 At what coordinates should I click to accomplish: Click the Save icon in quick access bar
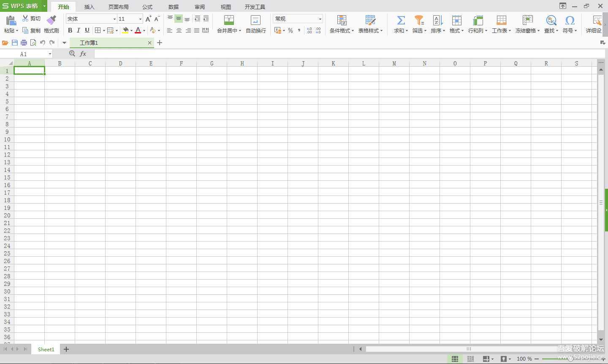coord(15,43)
